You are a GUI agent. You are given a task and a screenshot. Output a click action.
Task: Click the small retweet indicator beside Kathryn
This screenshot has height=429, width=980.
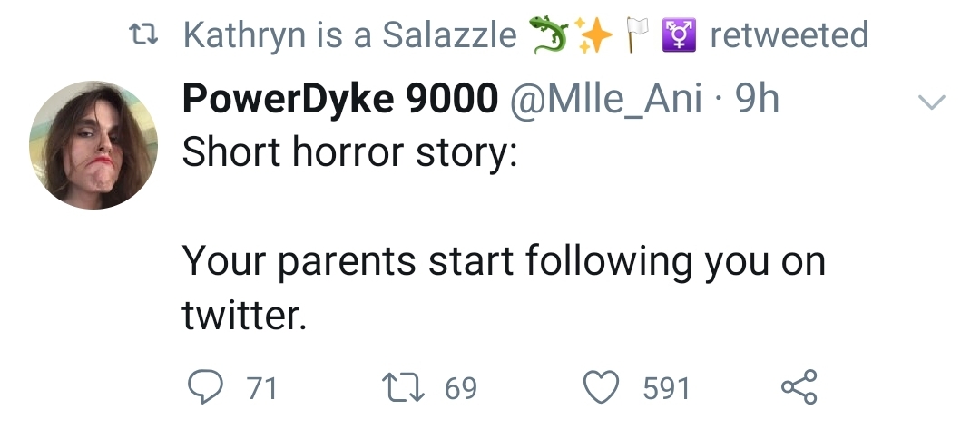click(x=143, y=34)
